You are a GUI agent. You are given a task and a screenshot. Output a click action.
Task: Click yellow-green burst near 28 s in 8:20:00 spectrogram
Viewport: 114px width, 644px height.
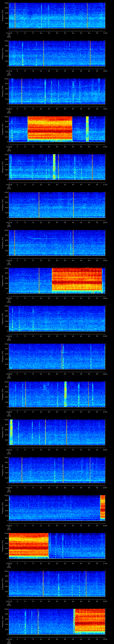(54, 167)
